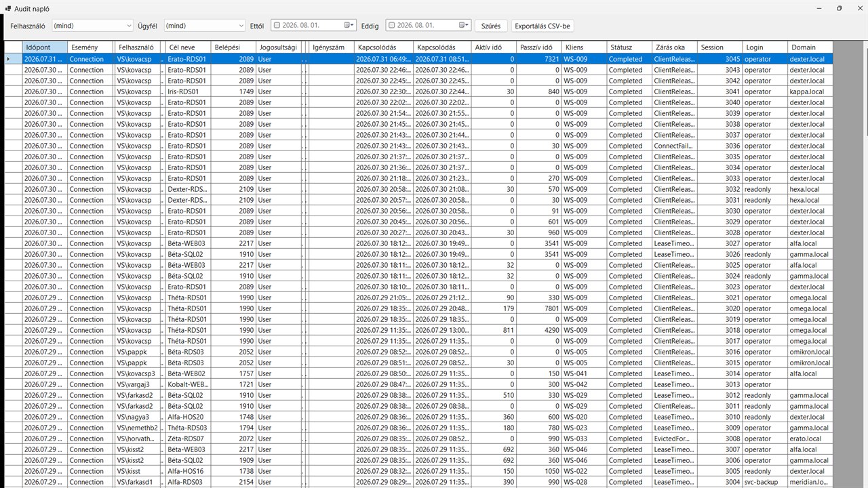Click the Szűrés button
This screenshot has width=868, height=488.
491,26
